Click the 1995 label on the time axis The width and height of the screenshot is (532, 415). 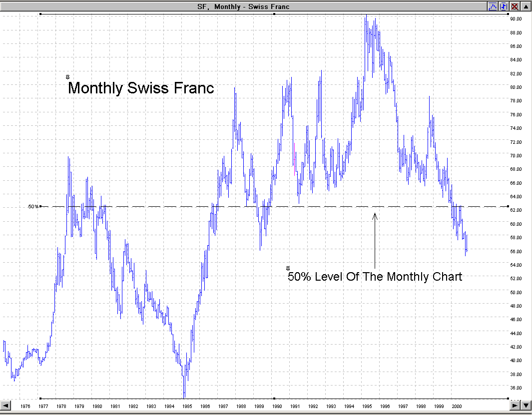[x=367, y=407]
